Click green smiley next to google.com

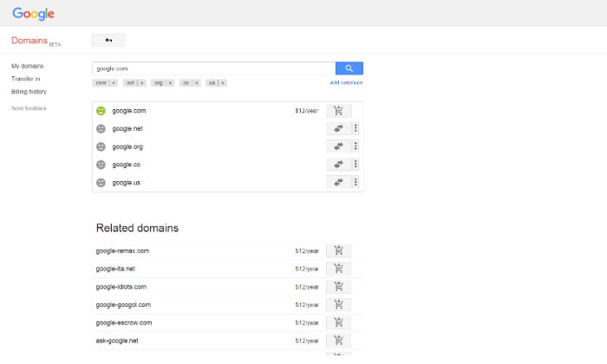tap(101, 111)
